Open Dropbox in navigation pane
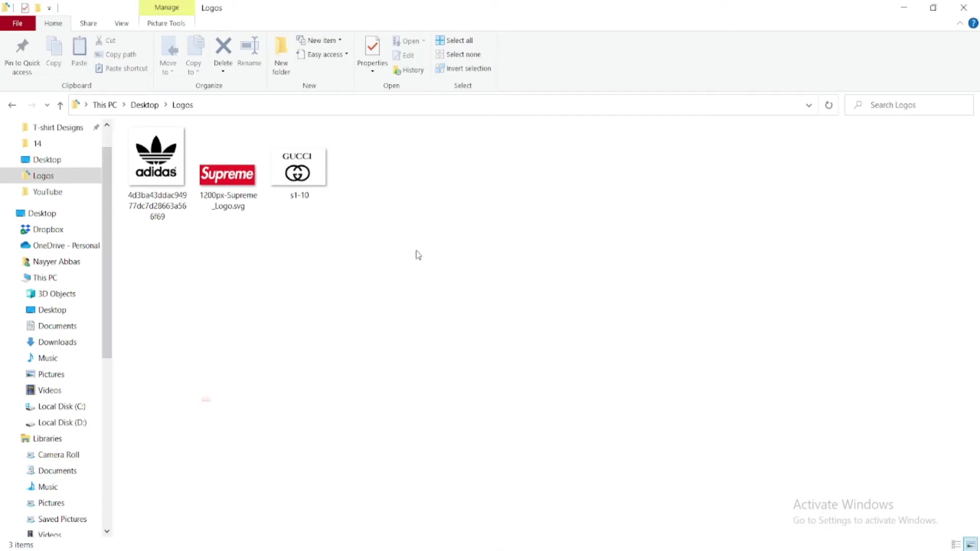 [48, 230]
